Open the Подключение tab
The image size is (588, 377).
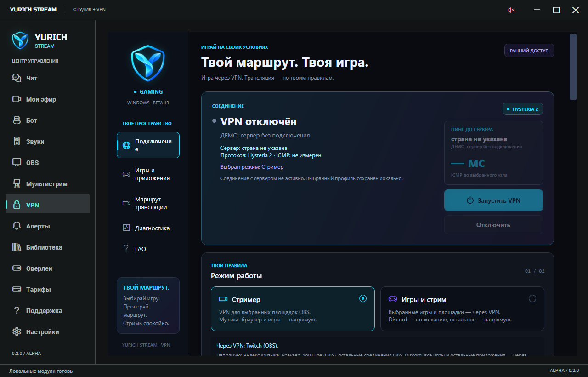click(148, 145)
